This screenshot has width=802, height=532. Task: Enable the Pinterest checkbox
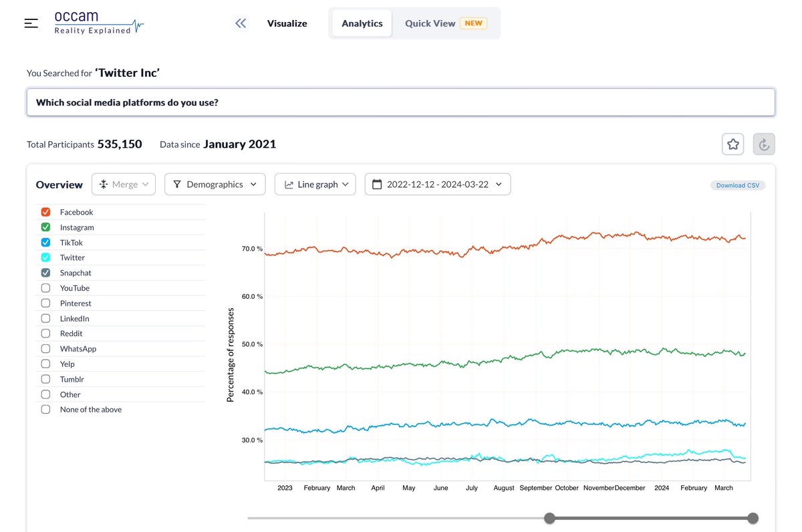(x=45, y=303)
